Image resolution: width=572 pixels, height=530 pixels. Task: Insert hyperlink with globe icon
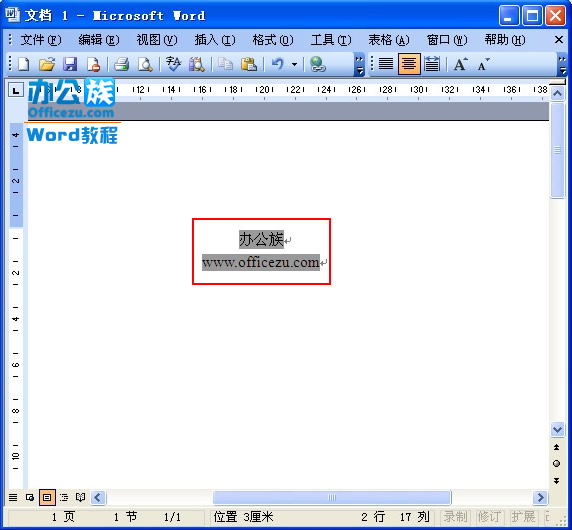317,65
